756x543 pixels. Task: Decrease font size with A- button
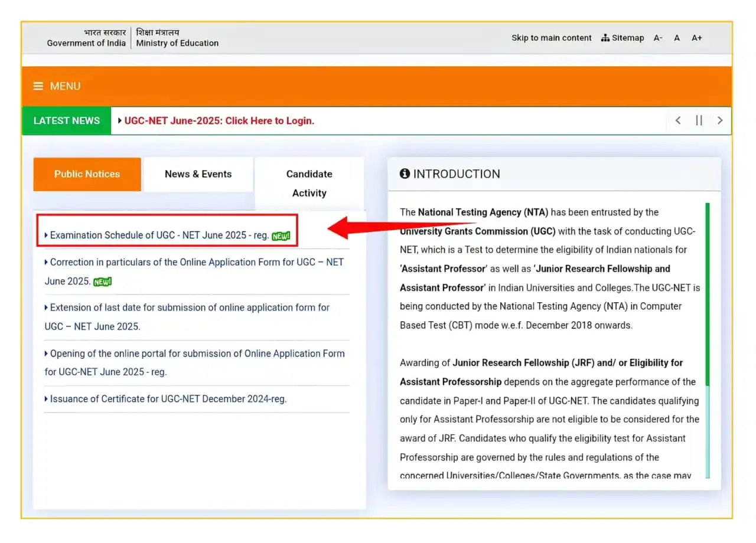pos(658,38)
